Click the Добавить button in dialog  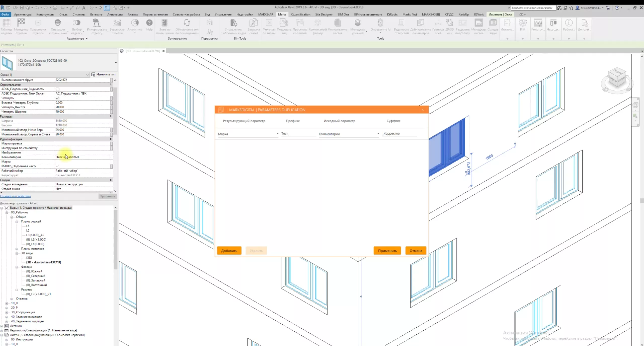click(229, 251)
